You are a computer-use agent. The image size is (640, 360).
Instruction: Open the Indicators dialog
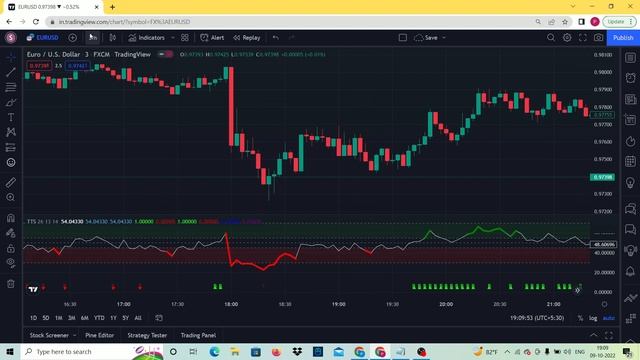pyautogui.click(x=147, y=38)
